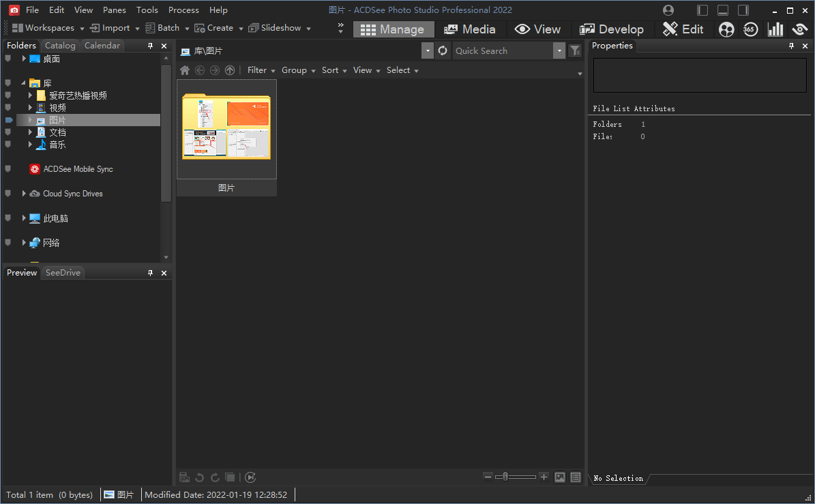The height and width of the screenshot is (504, 815).
Task: Open the Tools menu
Action: [x=147, y=10]
